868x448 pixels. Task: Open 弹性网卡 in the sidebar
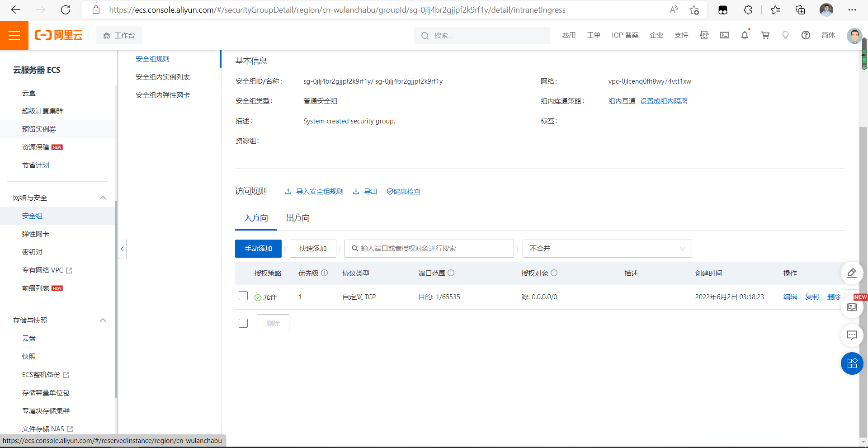click(36, 234)
